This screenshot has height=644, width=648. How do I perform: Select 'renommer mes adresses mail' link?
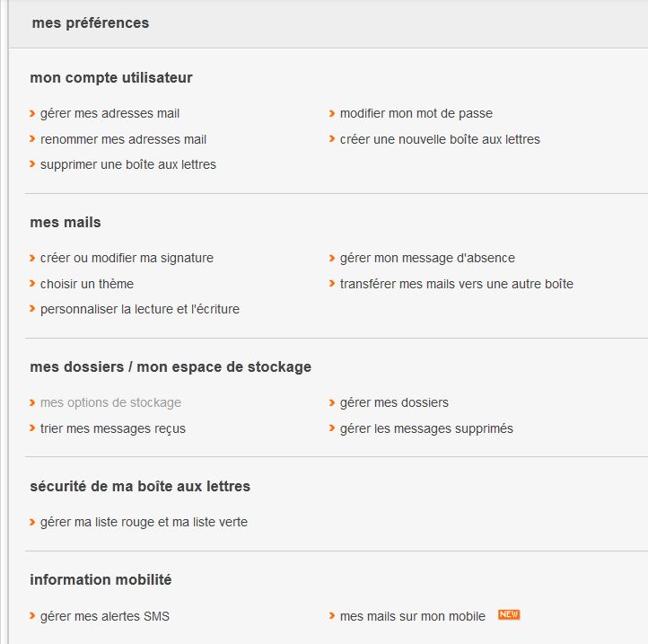[x=123, y=139]
